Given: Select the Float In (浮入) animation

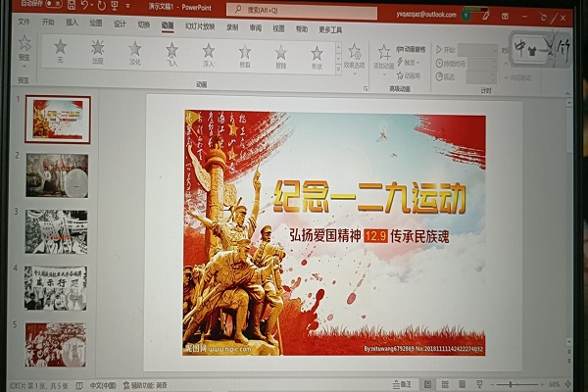Looking at the screenshot, I should pyautogui.click(x=208, y=51).
